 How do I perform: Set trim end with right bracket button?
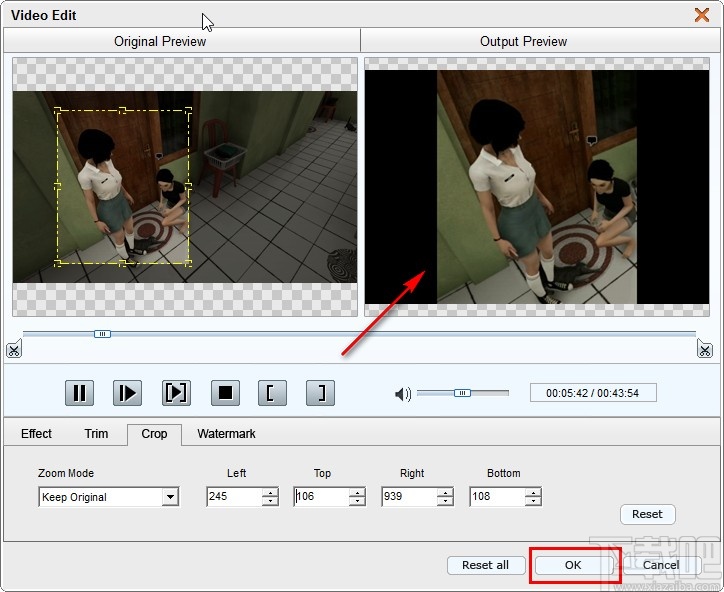[320, 393]
